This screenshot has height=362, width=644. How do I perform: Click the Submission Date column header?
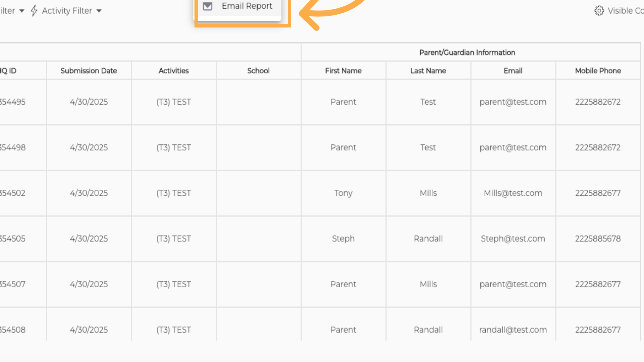(x=89, y=71)
